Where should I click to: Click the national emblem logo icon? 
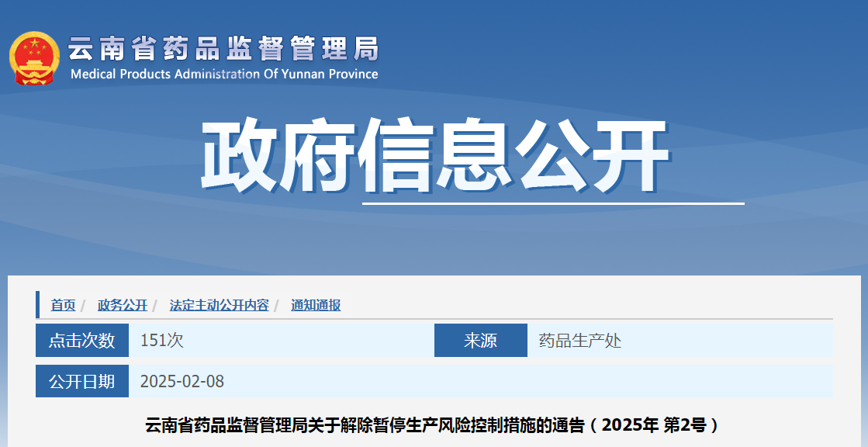[34, 58]
